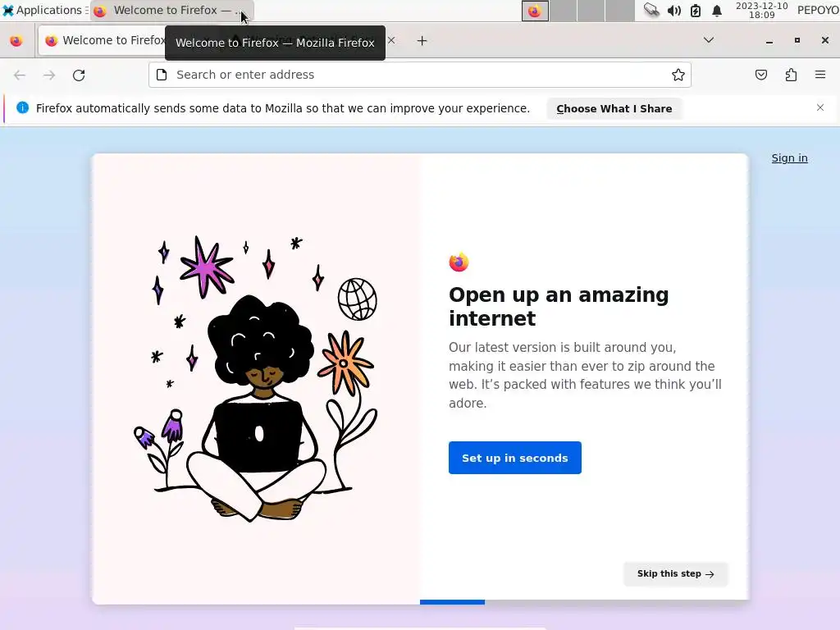Focus the Search or enter address field
840x630 pixels.
420,75
